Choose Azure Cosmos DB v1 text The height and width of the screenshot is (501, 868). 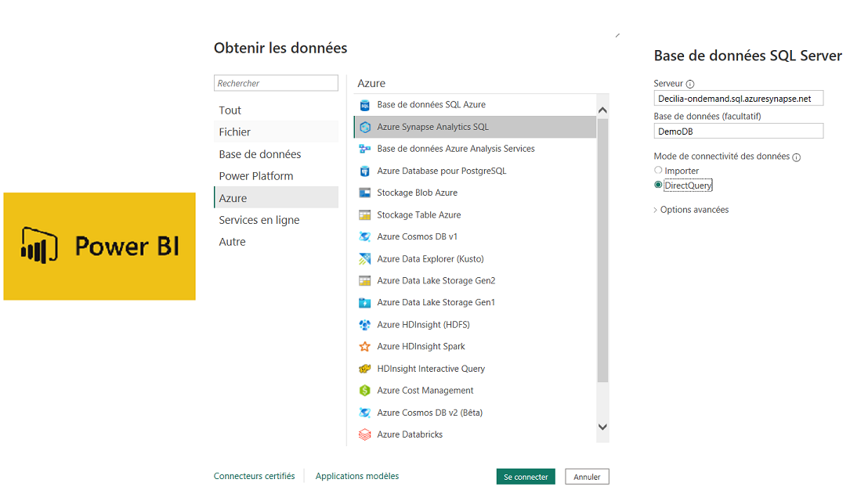(x=418, y=236)
